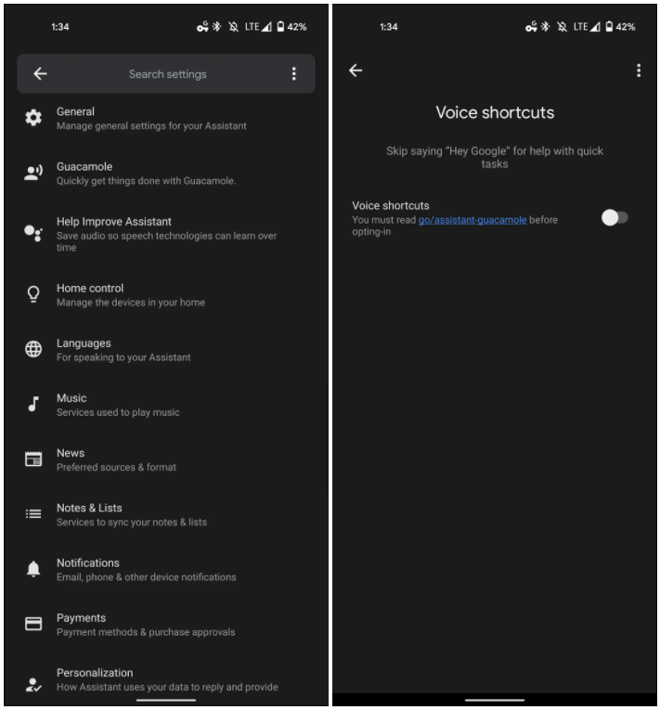
Task: Go back using Search settings arrow
Action: click(x=40, y=74)
